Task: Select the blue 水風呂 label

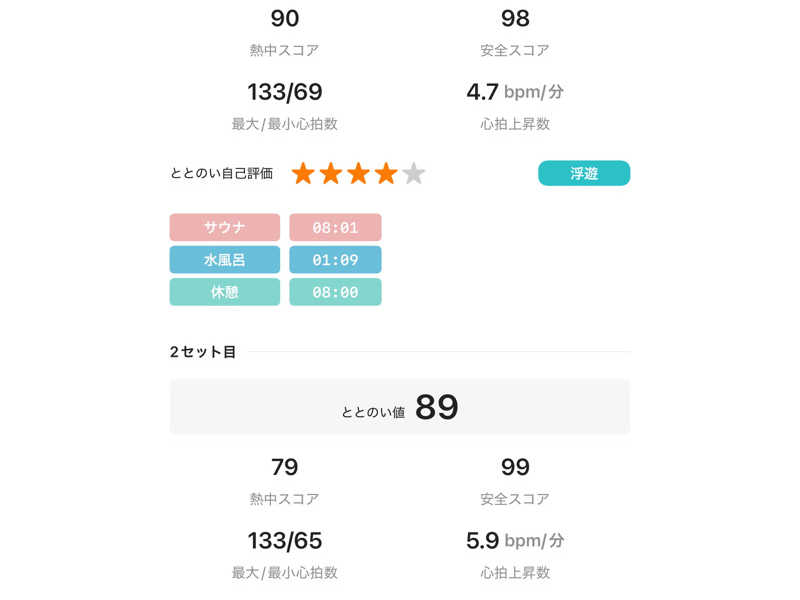Action: (x=225, y=260)
